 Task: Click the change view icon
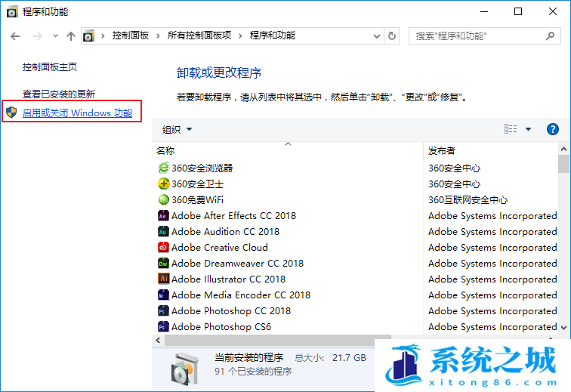pyautogui.click(x=511, y=129)
